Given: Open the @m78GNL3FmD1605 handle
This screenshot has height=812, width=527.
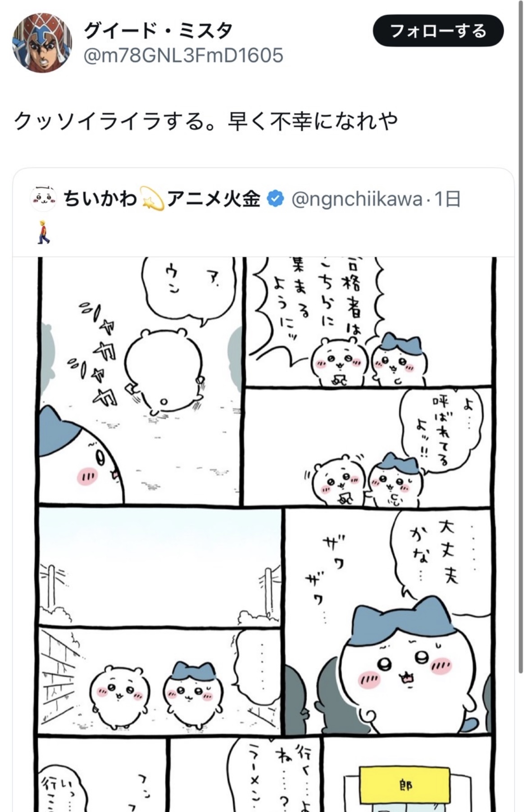Looking at the screenshot, I should [x=183, y=55].
